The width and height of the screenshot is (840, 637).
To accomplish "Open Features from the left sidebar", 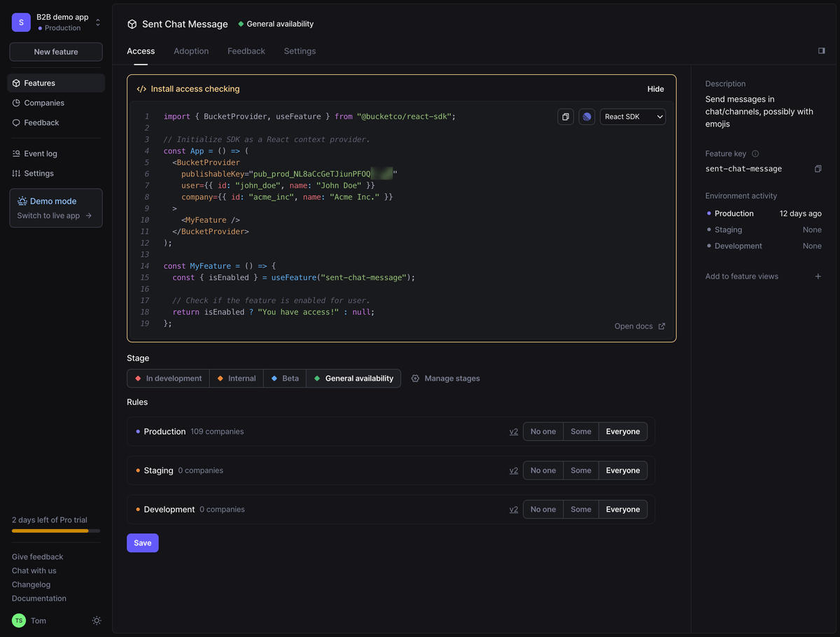I will click(x=56, y=83).
